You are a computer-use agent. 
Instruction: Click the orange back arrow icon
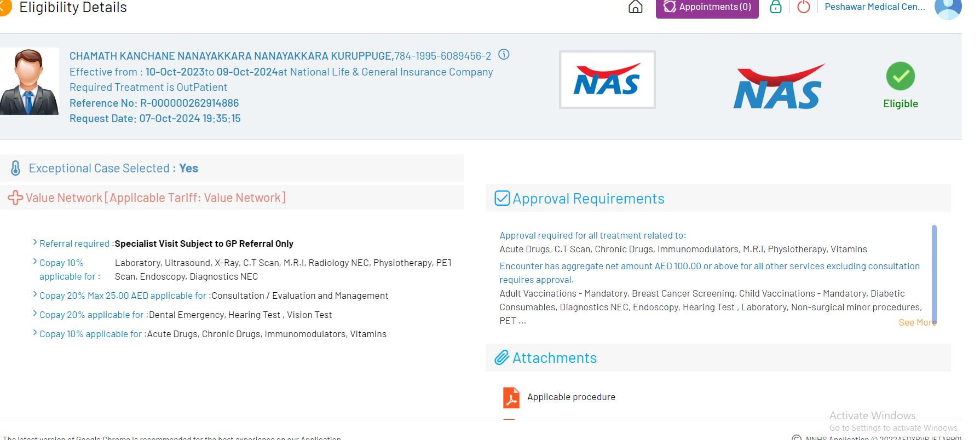tap(4, 8)
